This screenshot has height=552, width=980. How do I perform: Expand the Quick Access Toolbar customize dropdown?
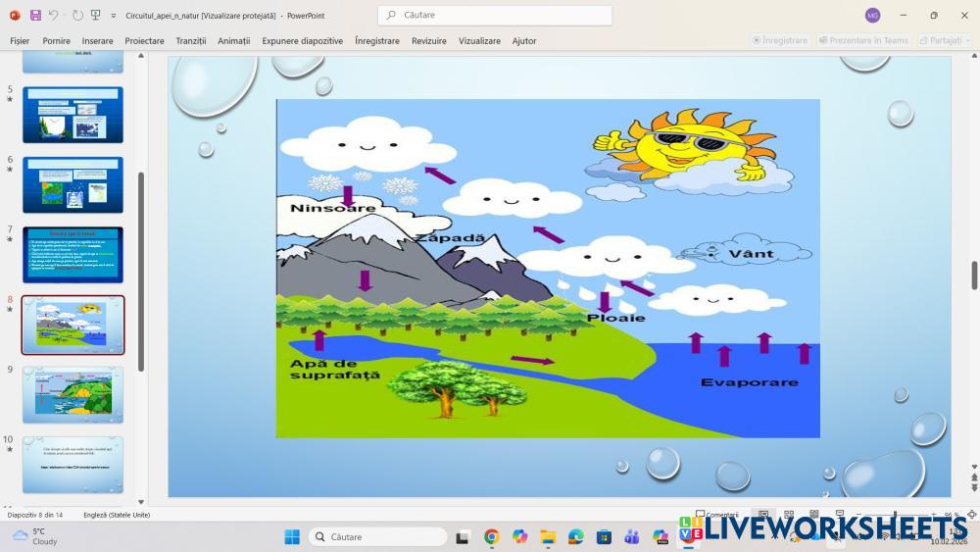click(x=114, y=16)
